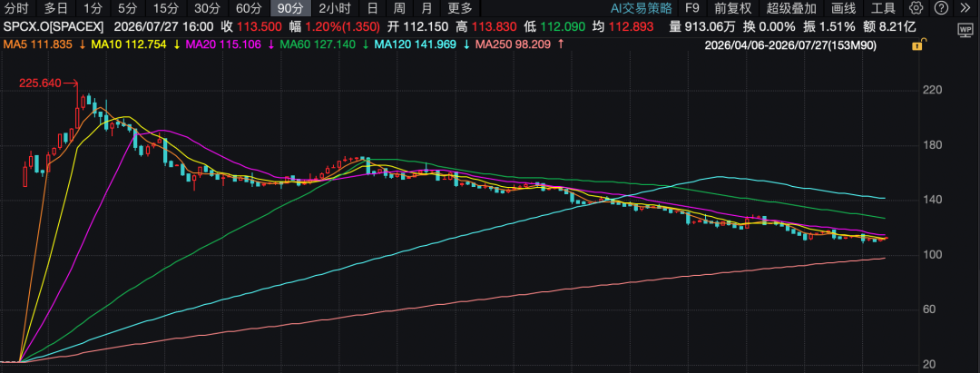
Task: Select the 15分 period tab
Action: pyautogui.click(x=166, y=8)
